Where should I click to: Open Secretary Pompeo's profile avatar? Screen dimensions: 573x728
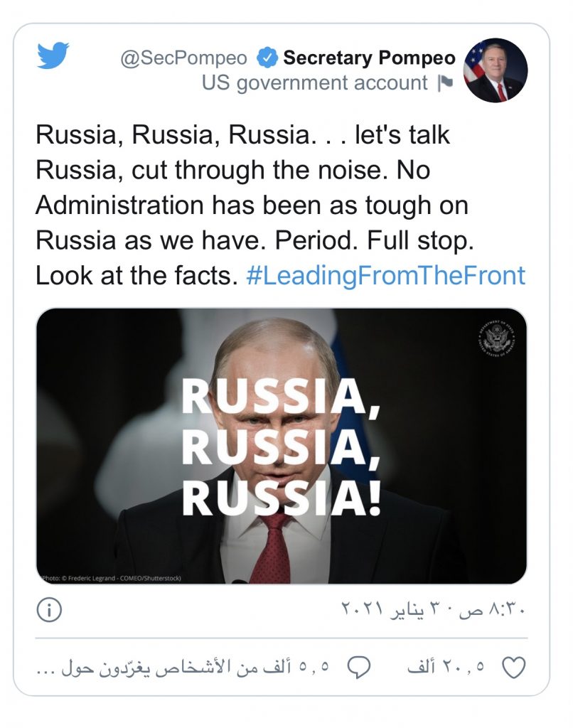click(x=496, y=70)
